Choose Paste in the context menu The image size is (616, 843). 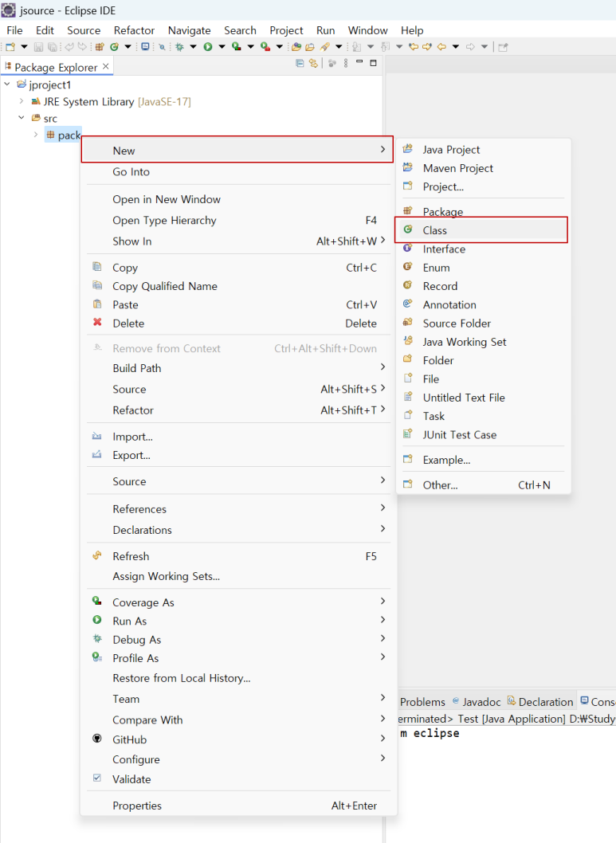click(x=238, y=304)
